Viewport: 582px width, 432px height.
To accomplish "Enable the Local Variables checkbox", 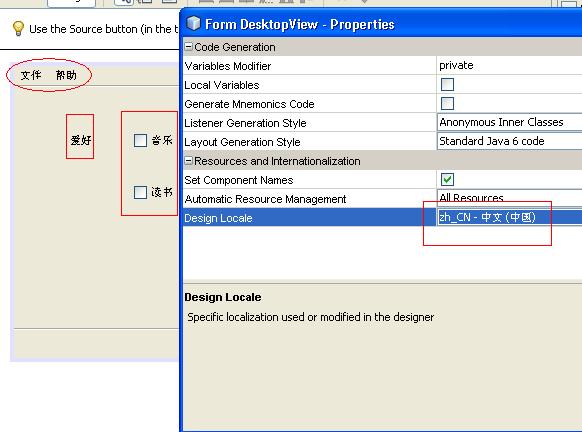I will tap(447, 85).
